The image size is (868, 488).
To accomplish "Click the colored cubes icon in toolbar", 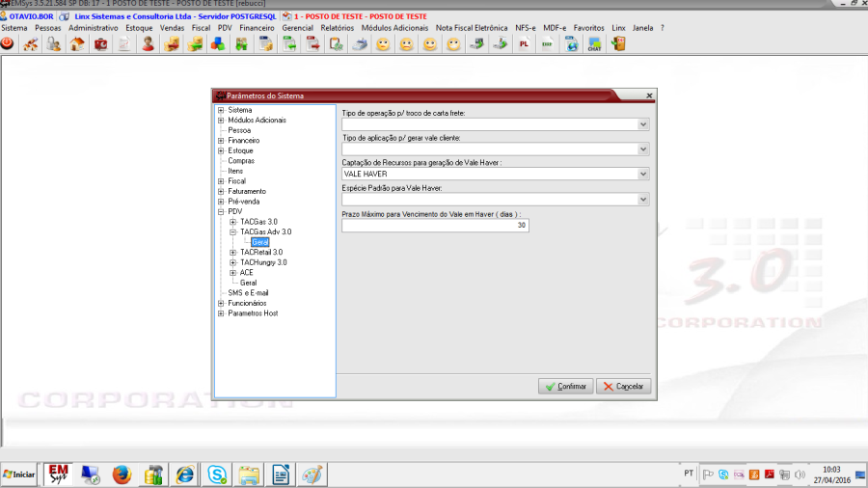I will pyautogui.click(x=218, y=43).
